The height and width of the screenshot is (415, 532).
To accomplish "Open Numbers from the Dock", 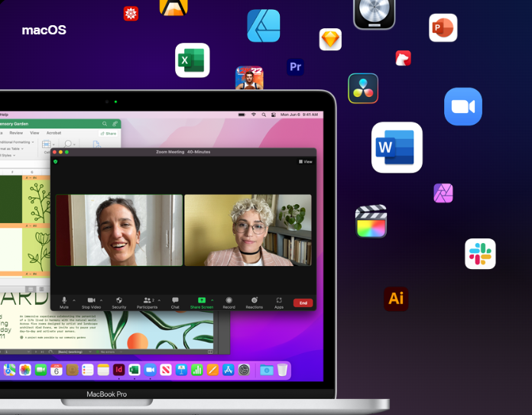I will 196,370.
